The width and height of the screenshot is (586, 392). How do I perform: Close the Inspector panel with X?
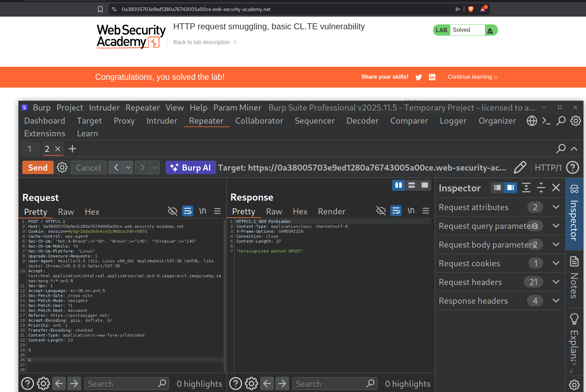coord(556,188)
